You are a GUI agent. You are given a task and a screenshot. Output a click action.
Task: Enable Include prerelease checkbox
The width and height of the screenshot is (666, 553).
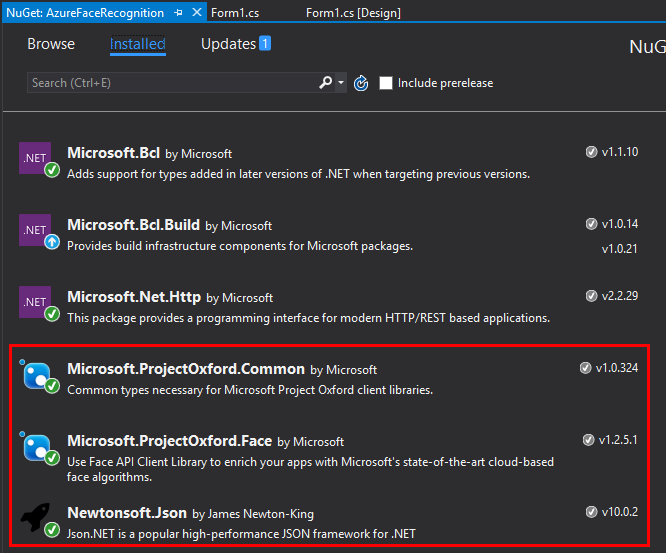386,83
